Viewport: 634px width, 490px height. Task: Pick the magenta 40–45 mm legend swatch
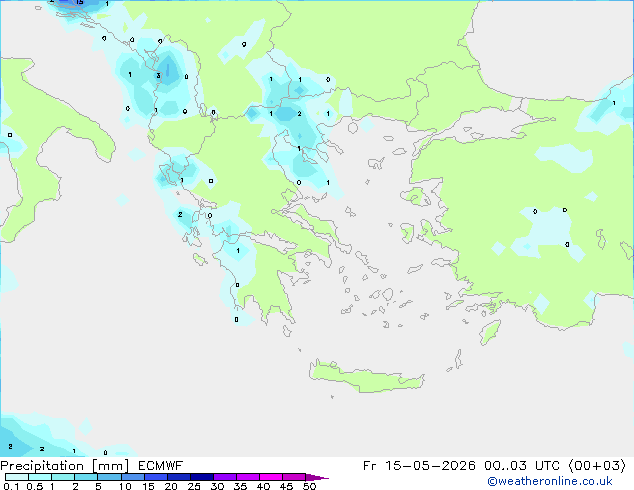pyautogui.click(x=271, y=477)
